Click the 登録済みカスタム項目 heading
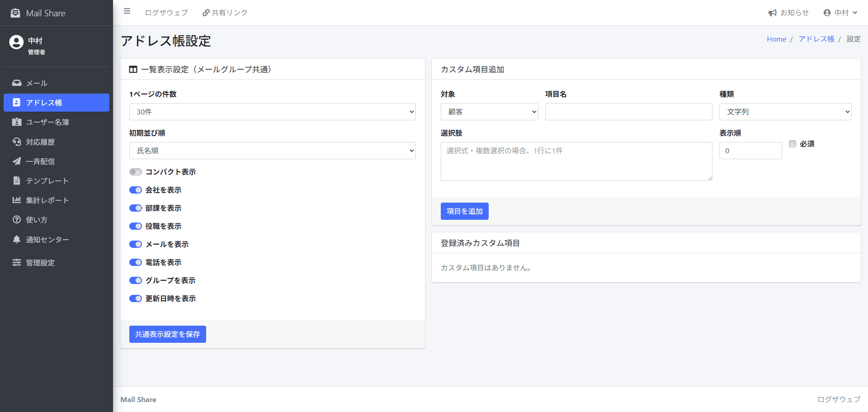The height and width of the screenshot is (412, 868). (480, 243)
